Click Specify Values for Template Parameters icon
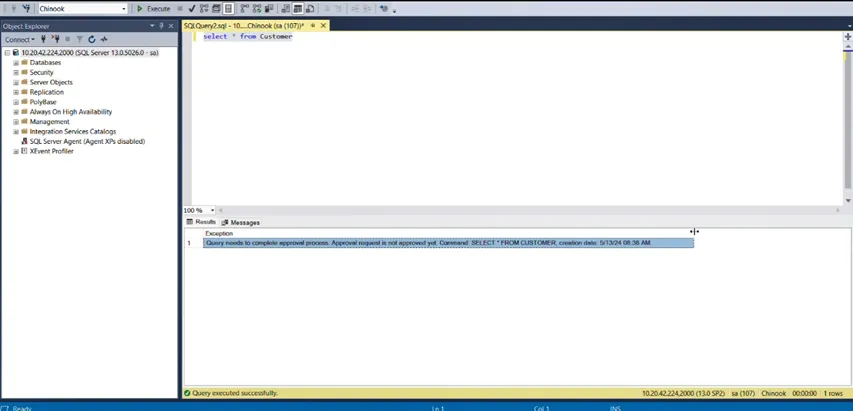Viewport: 853px width, 411px height. coord(384,9)
